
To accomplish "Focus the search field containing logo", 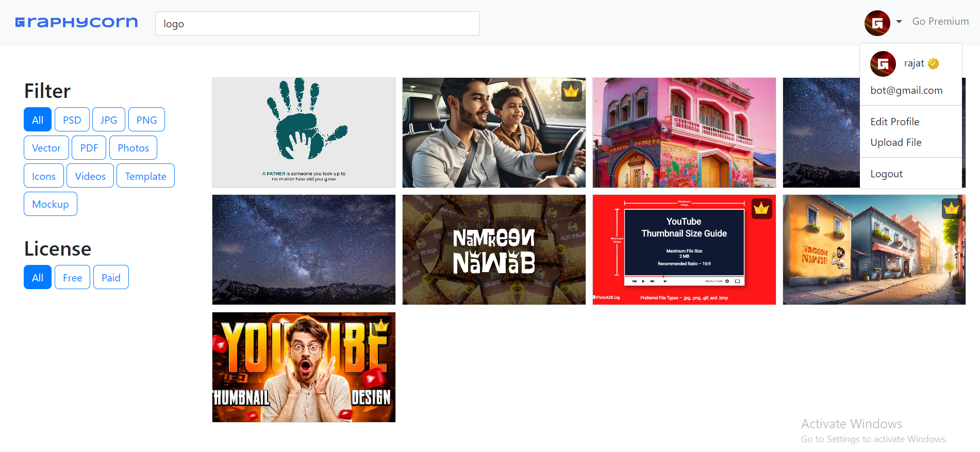I will click(317, 24).
